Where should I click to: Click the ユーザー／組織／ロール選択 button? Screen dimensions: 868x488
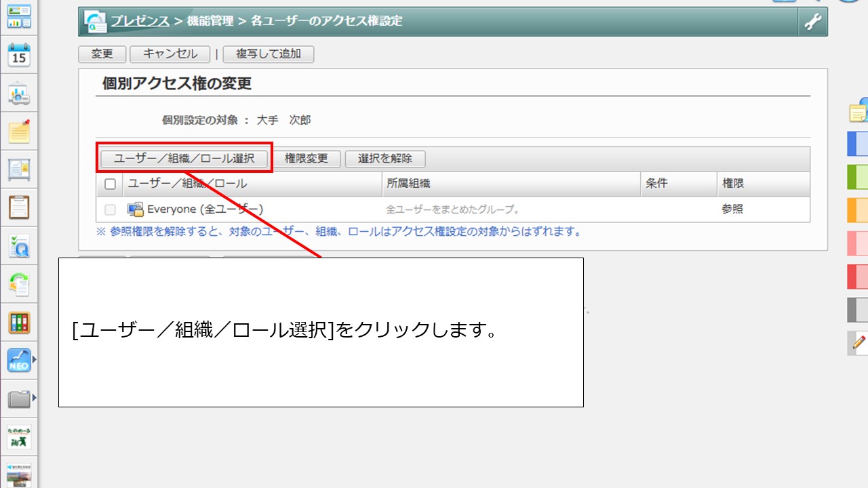184,159
